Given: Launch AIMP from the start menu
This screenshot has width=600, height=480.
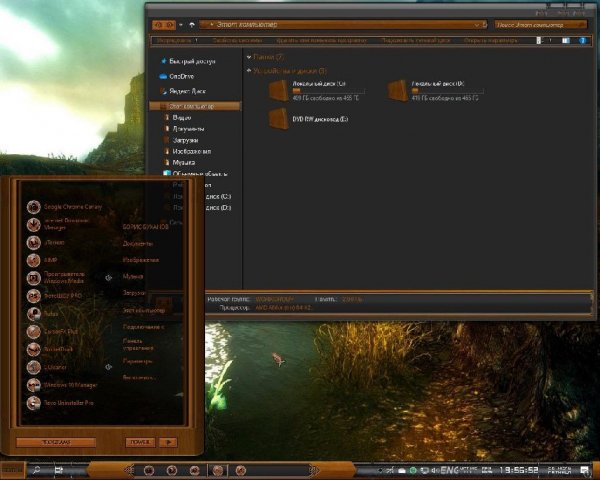Looking at the screenshot, I should coord(43,260).
